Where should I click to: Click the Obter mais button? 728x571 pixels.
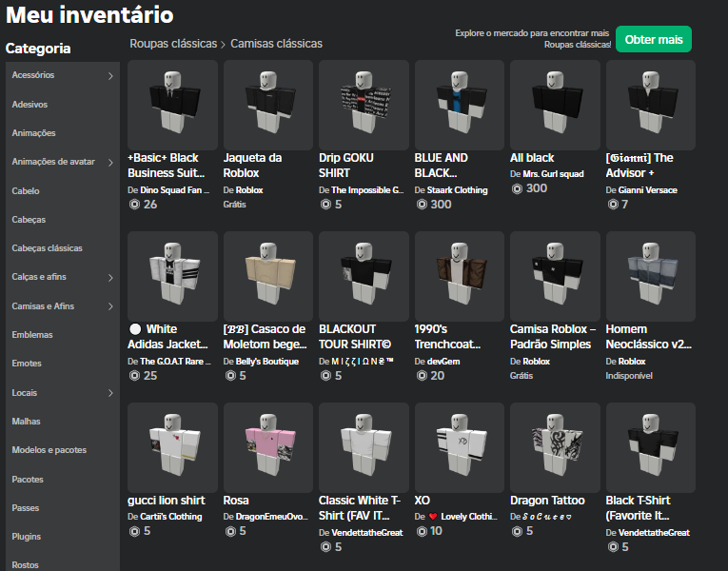click(x=654, y=39)
